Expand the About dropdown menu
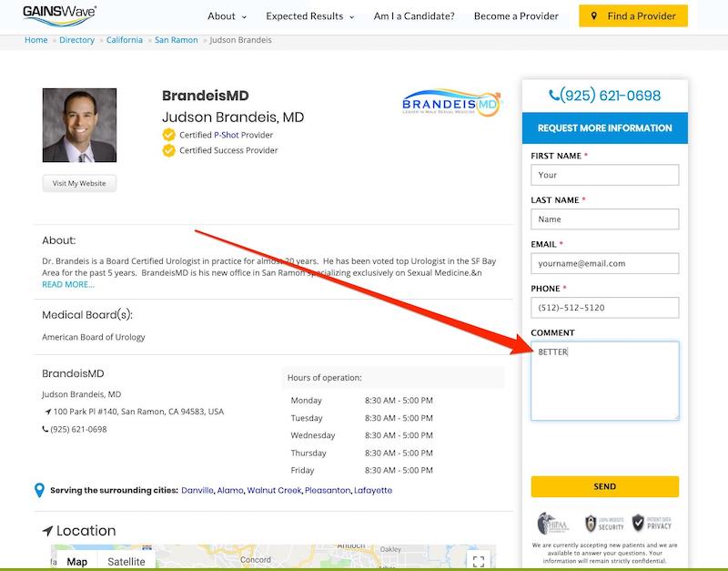Viewport: 728px width, 571px height. pos(227,16)
